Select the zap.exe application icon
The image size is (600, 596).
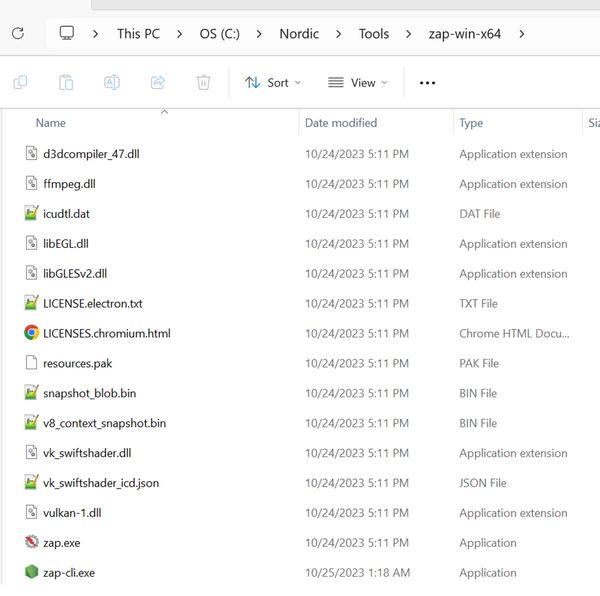[x=32, y=543]
